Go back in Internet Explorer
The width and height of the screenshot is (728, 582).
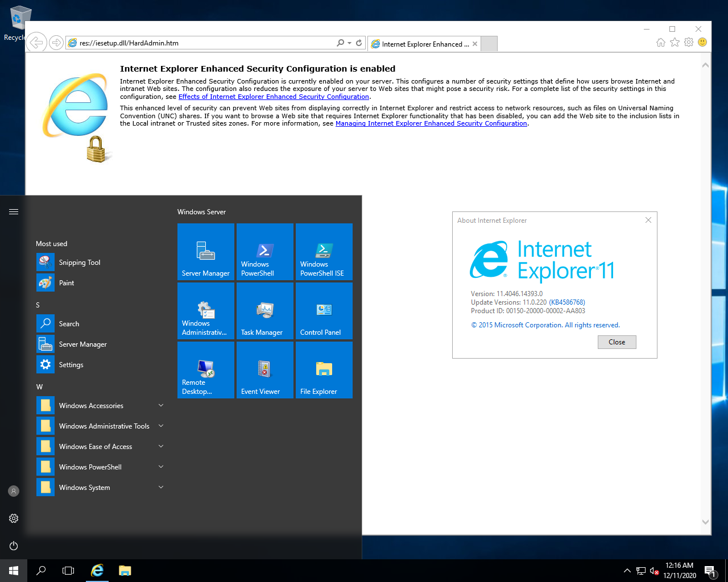coord(36,43)
